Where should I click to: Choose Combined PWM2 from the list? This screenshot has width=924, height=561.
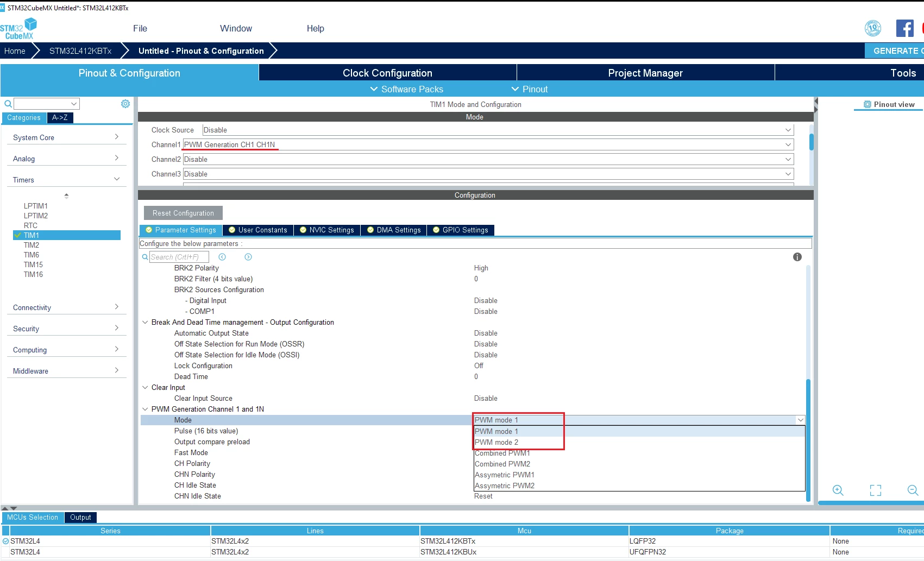point(639,464)
